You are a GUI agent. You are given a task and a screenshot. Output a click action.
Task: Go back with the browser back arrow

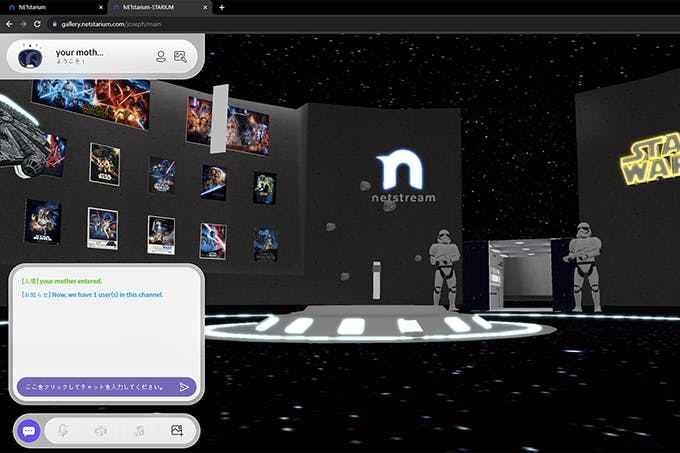coord(9,23)
